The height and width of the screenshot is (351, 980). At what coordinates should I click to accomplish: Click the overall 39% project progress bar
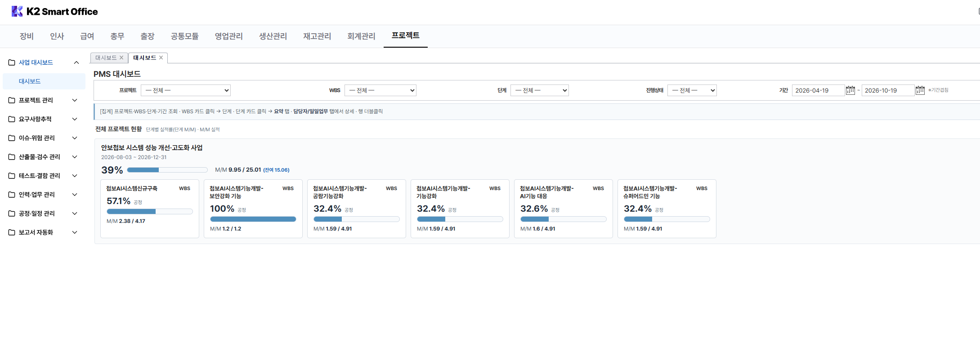pos(167,170)
